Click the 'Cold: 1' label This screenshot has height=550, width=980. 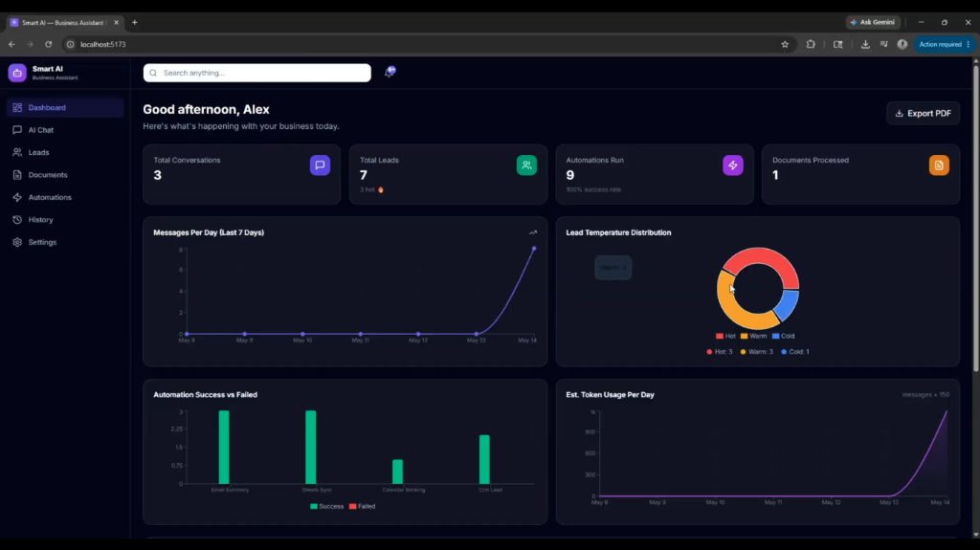click(x=795, y=352)
